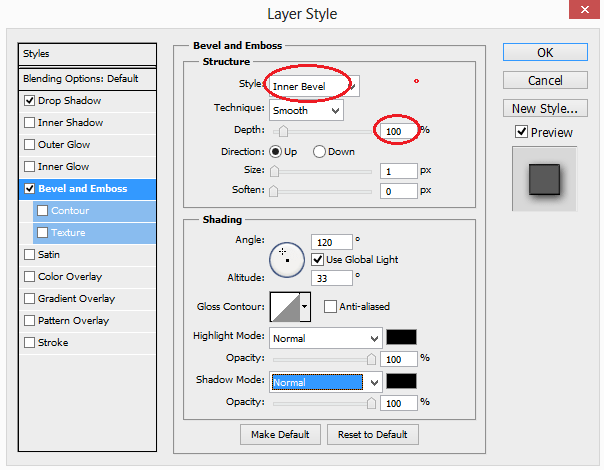Click the Angle value input field
This screenshot has height=470, width=604.
[x=332, y=242]
